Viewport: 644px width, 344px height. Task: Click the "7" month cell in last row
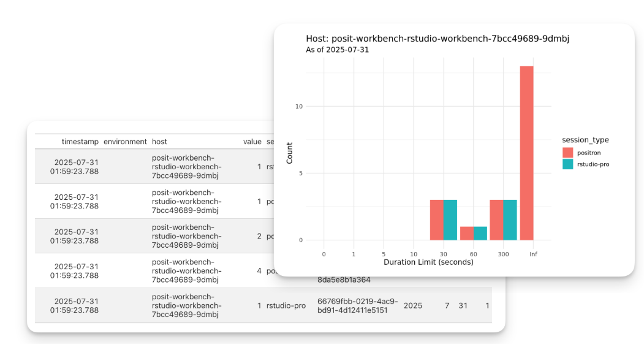coord(447,306)
